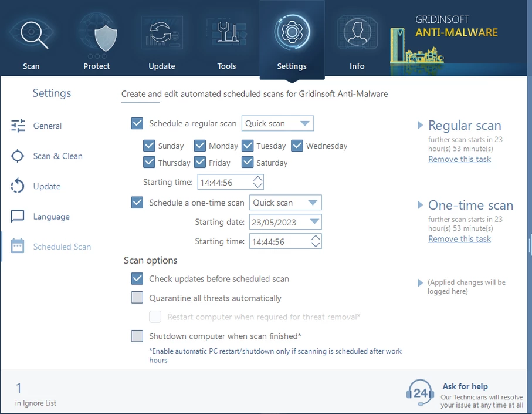Increase the regular scan starting time
This screenshot has width=532, height=414.
257,179
